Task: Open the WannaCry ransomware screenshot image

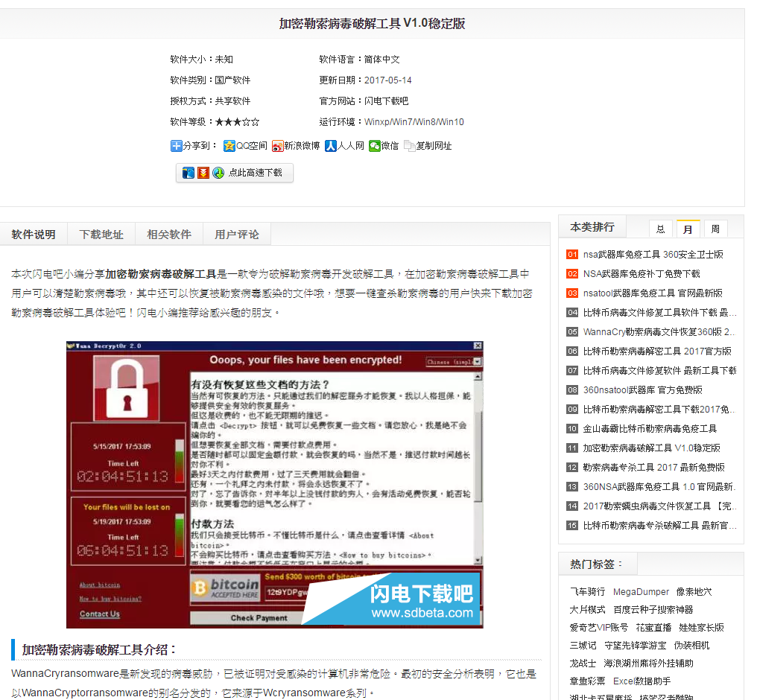Action: pyautogui.click(x=275, y=484)
